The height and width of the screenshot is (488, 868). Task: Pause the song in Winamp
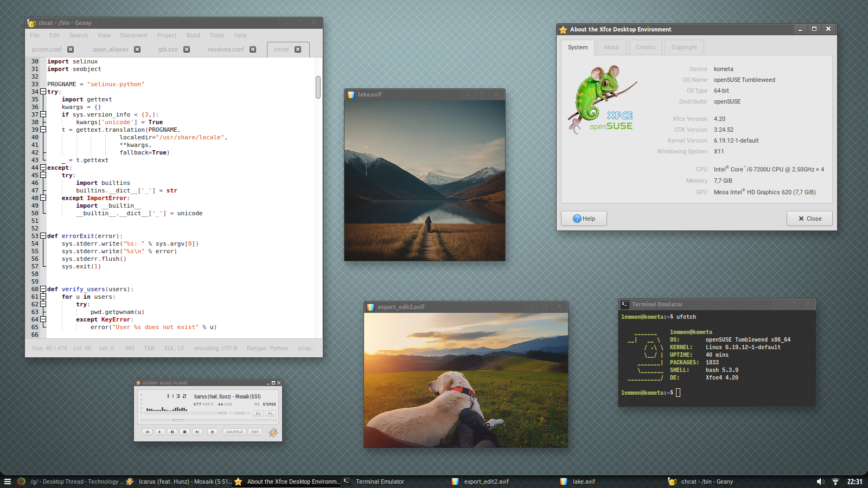tap(172, 432)
